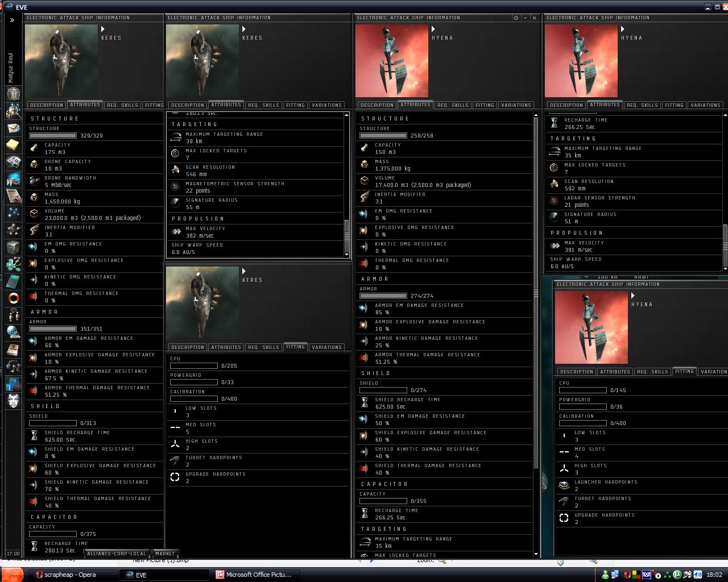The height and width of the screenshot is (582, 728).
Task: Open the Wallet money icon
Action: point(13,264)
